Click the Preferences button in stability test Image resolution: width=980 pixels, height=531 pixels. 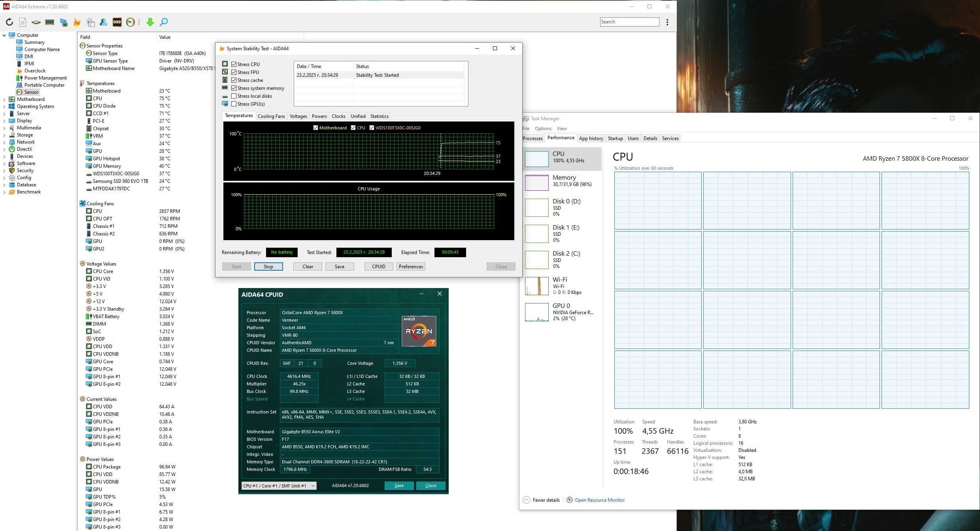click(x=411, y=267)
